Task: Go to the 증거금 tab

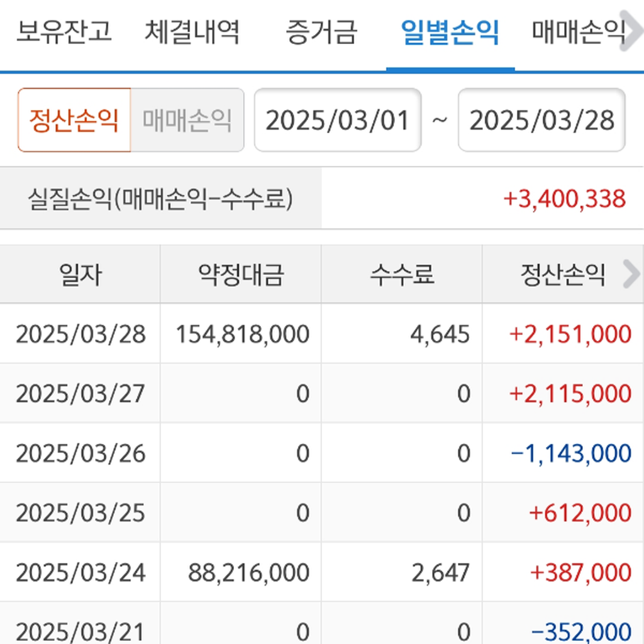Action: [x=321, y=31]
